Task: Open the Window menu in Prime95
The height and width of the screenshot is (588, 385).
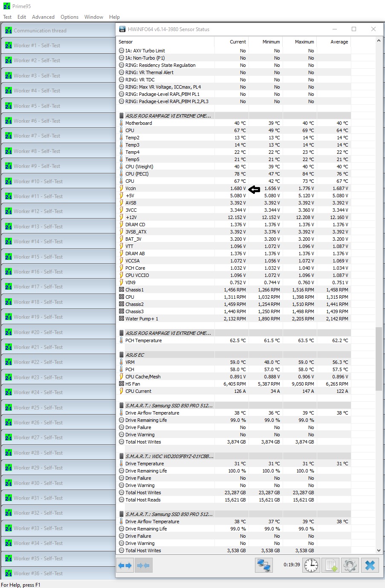Action: (94, 17)
